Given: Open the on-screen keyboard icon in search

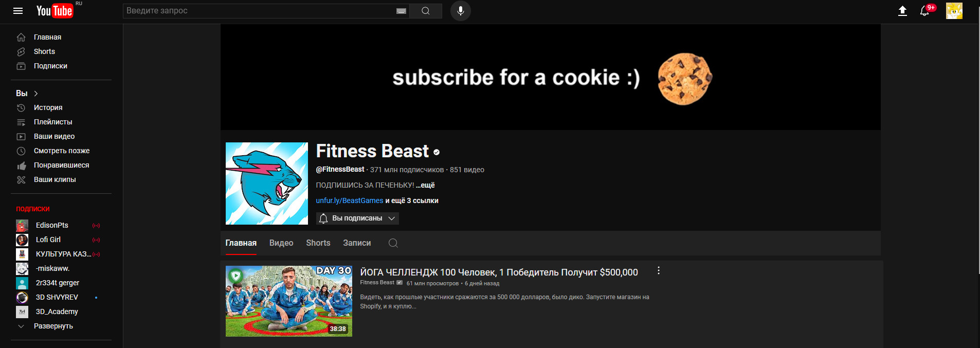Looking at the screenshot, I should (x=402, y=11).
